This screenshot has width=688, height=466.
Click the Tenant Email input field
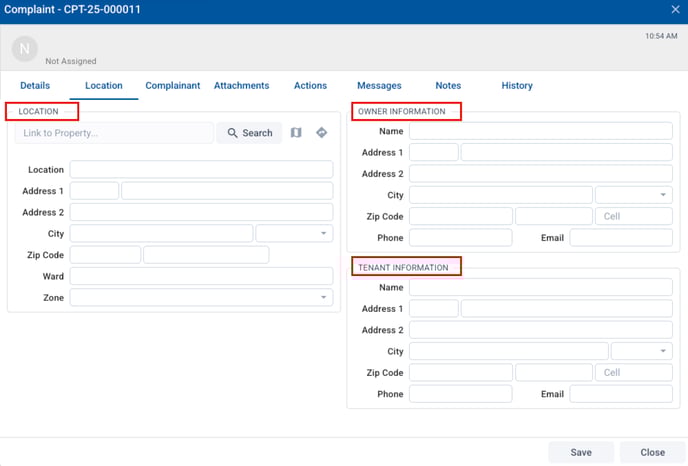pyautogui.click(x=620, y=394)
